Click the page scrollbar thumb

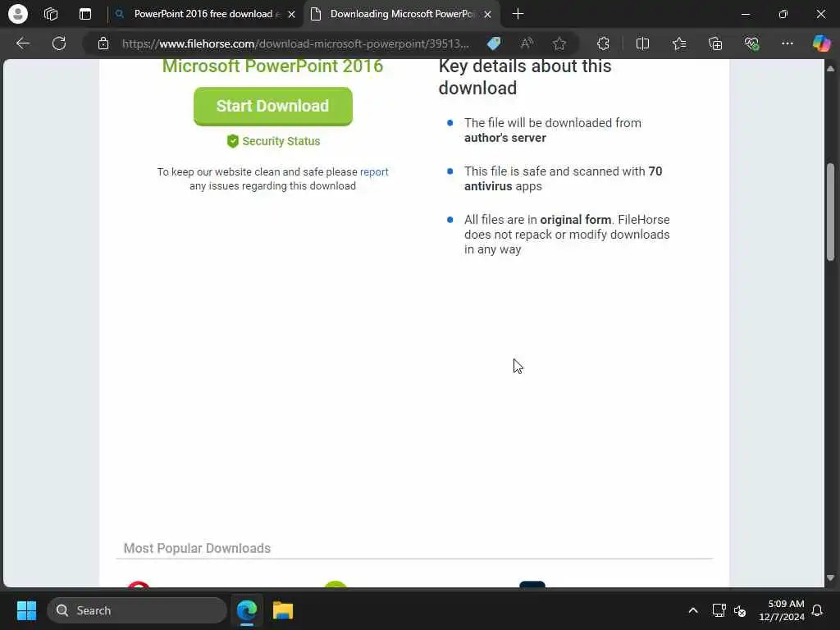tap(830, 212)
